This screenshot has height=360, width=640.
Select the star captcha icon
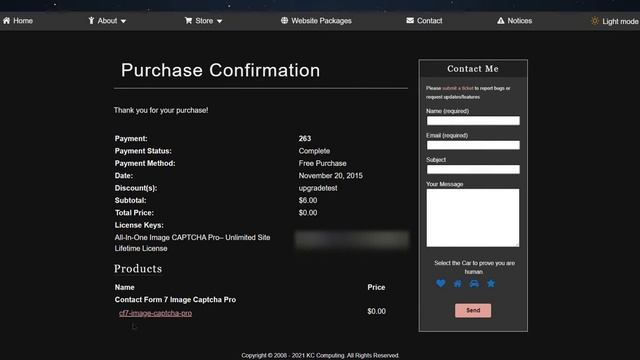(x=491, y=283)
